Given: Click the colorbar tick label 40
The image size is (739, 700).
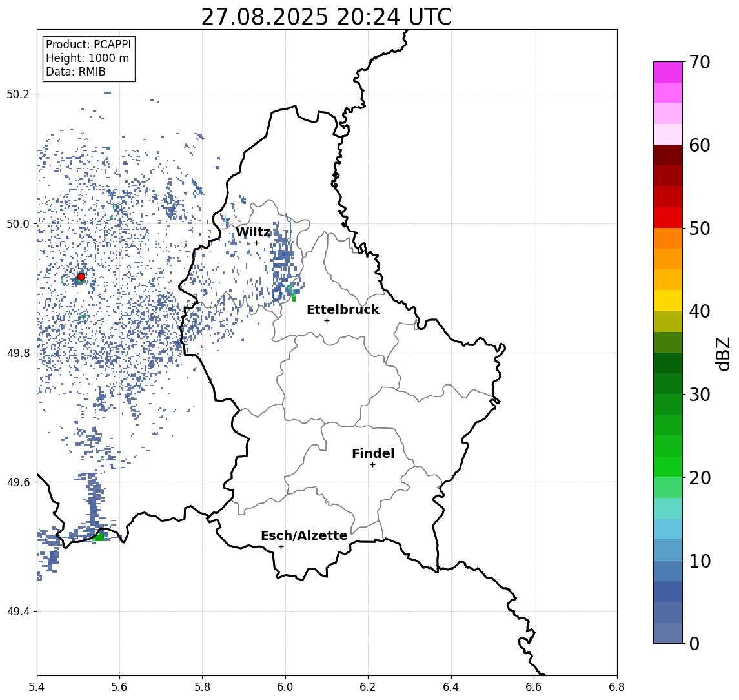Looking at the screenshot, I should (x=700, y=311).
